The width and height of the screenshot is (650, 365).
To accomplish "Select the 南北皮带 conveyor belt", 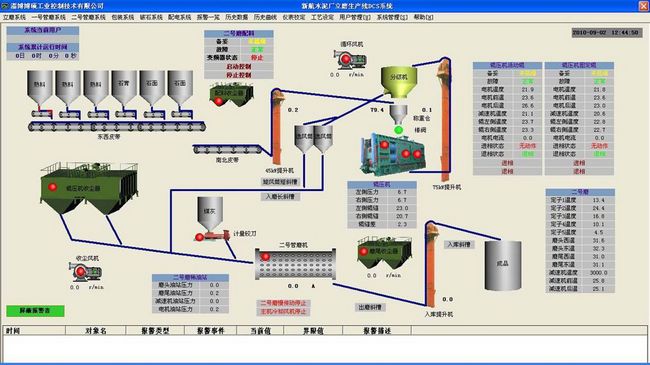I will tap(227, 149).
